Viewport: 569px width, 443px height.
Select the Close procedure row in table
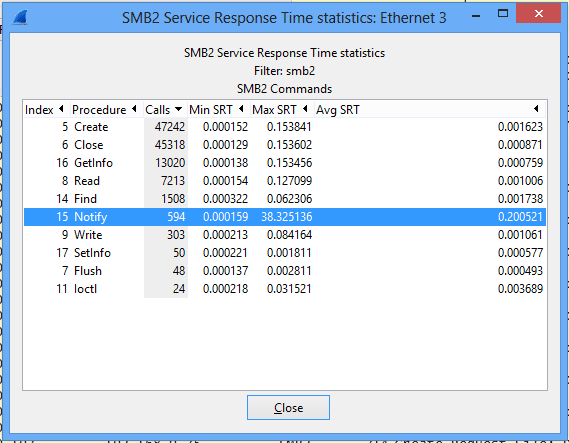(x=285, y=145)
